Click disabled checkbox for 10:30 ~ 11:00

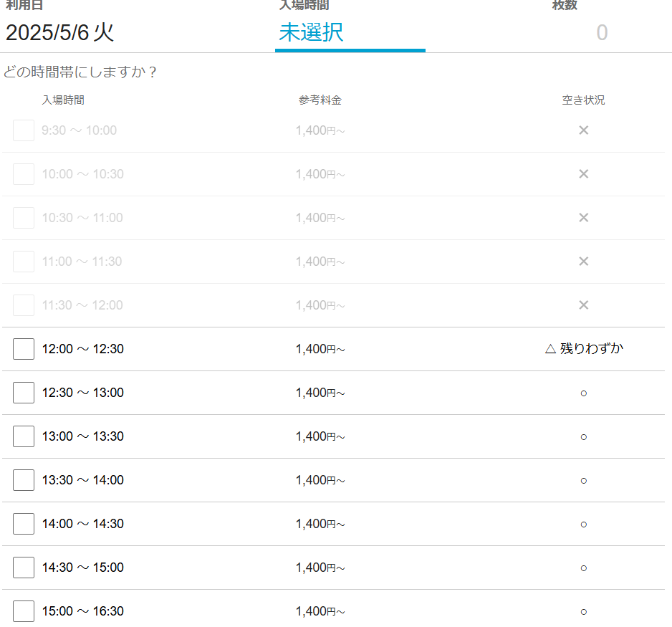[24, 218]
